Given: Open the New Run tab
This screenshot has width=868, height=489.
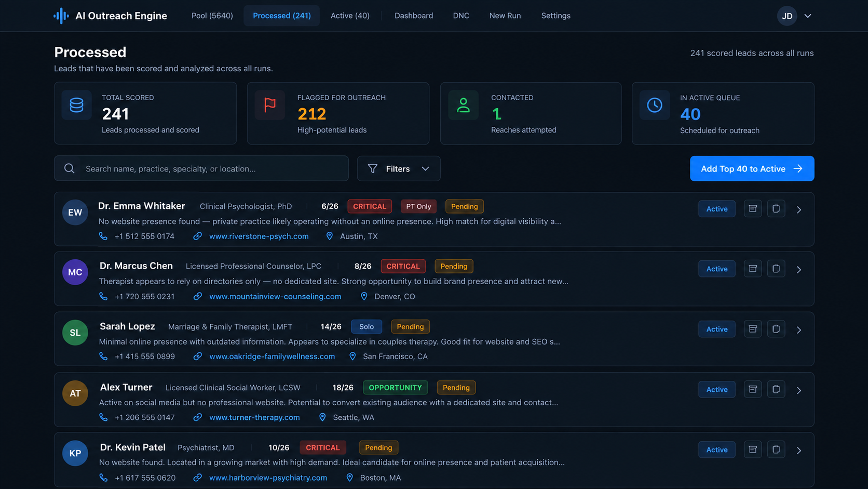Looking at the screenshot, I should [x=505, y=16].
